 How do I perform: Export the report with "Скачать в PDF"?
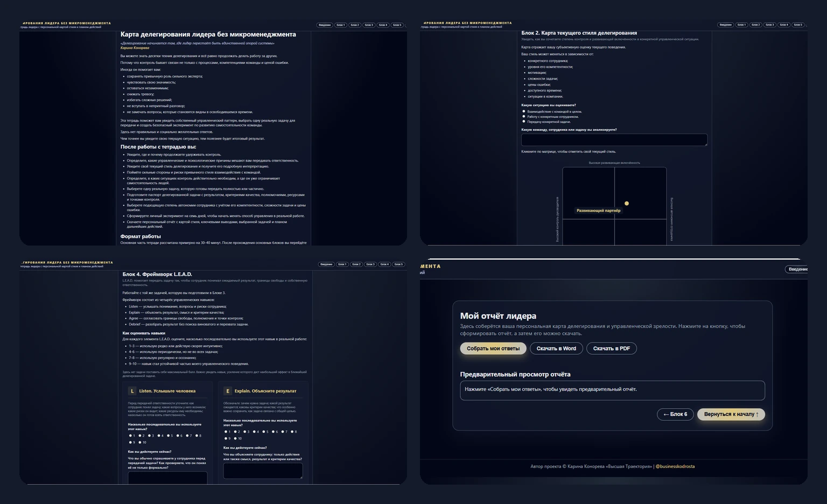612,348
